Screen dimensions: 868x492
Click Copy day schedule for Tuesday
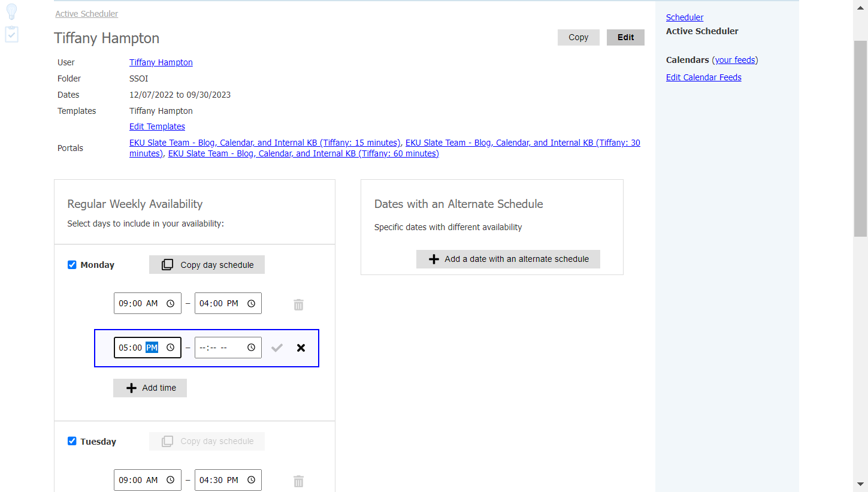click(x=207, y=441)
